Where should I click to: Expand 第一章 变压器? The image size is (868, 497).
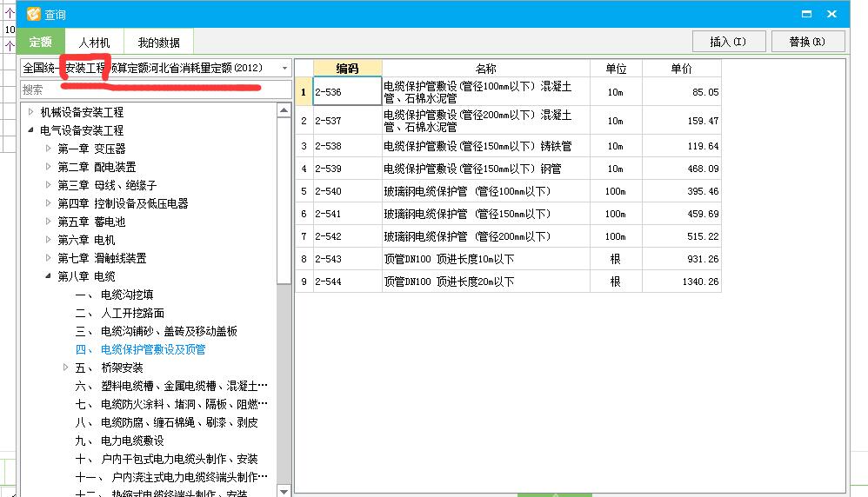[48, 149]
